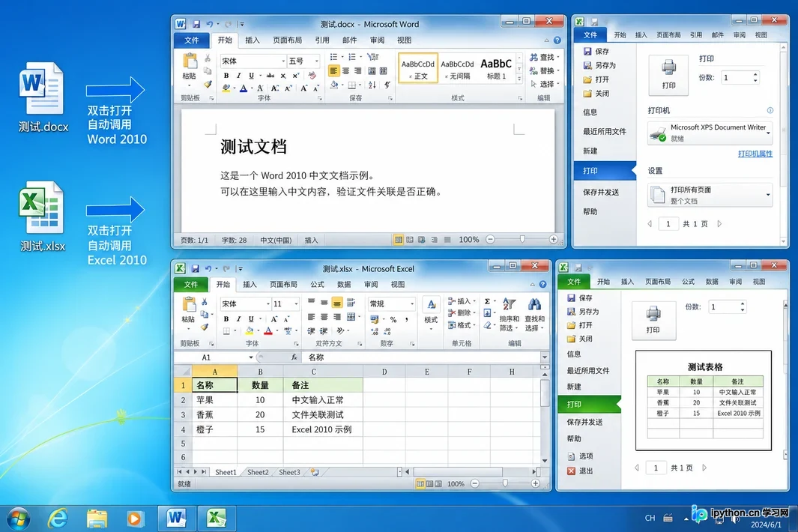The height and width of the screenshot is (532, 798).
Task: Expand Word printer selection dropdown
Action: [768, 133]
